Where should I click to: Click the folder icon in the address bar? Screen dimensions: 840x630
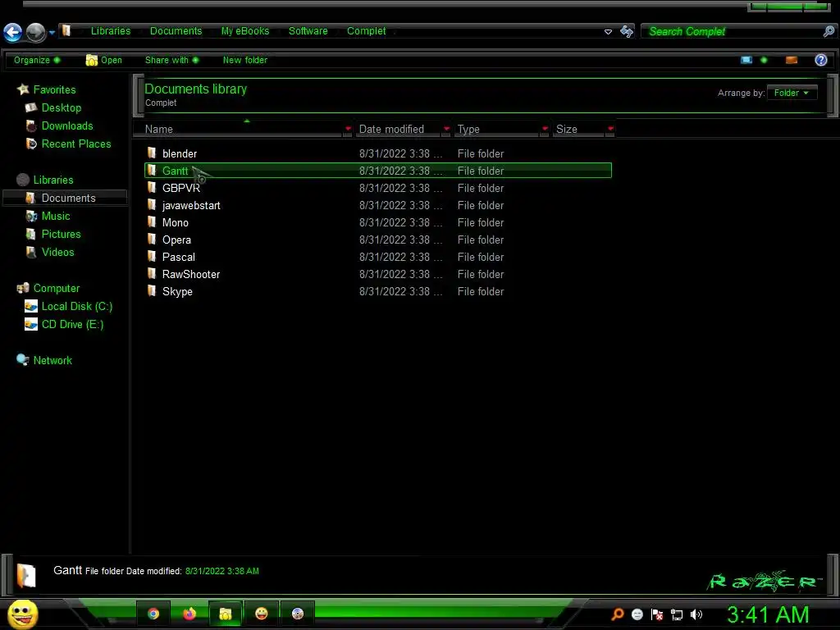click(x=66, y=30)
